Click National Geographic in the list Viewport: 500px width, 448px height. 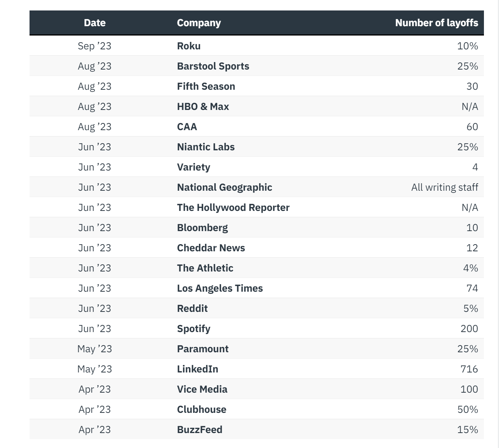click(225, 187)
